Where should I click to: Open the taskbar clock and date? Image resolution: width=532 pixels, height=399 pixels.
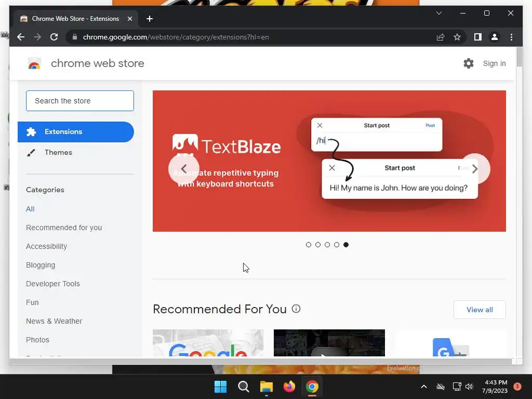coord(495,387)
